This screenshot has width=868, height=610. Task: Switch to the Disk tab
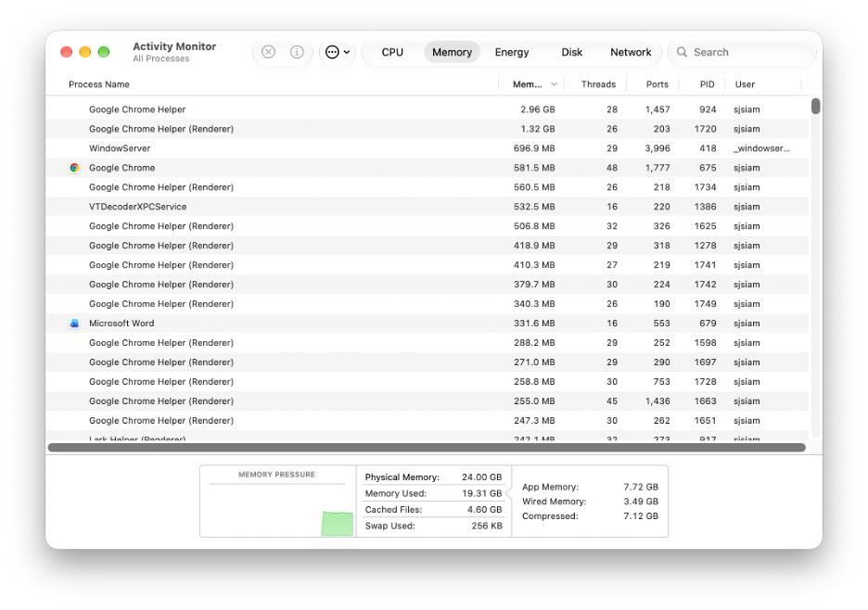pyautogui.click(x=571, y=52)
